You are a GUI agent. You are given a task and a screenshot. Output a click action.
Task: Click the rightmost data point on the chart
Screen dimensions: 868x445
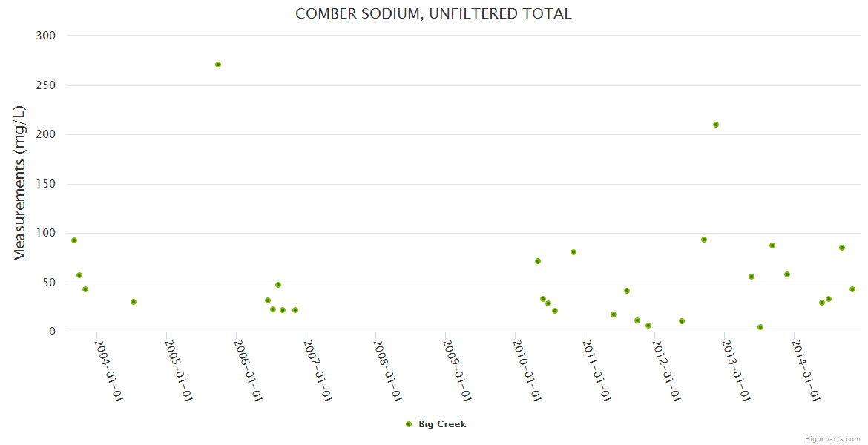click(x=852, y=289)
